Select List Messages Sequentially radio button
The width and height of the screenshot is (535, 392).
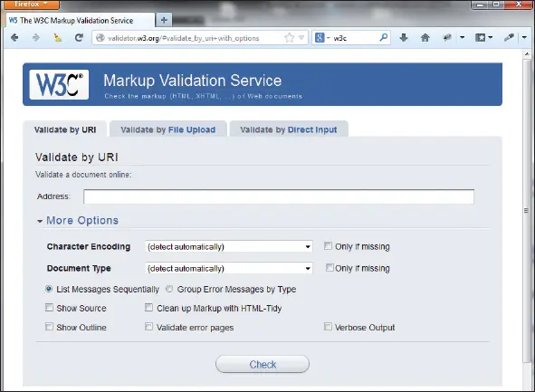click(x=49, y=289)
